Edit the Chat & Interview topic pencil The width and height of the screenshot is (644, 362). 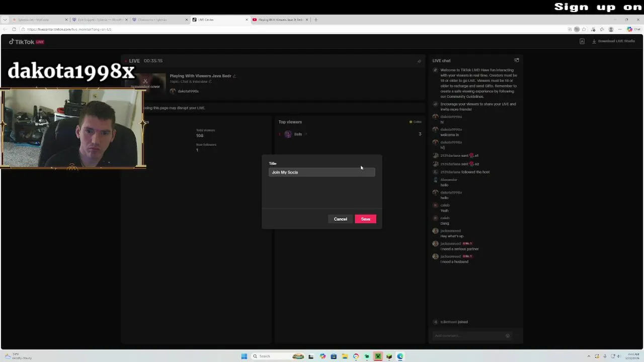click(210, 81)
